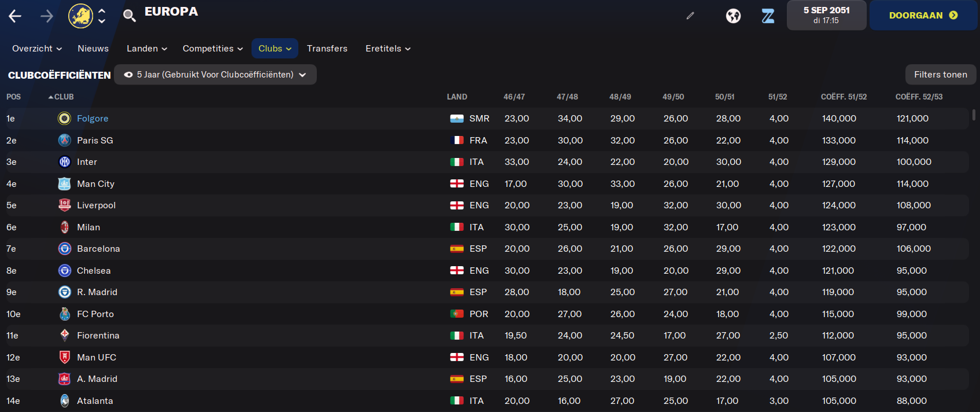Sort by COËFF. 52/53 column

point(919,97)
